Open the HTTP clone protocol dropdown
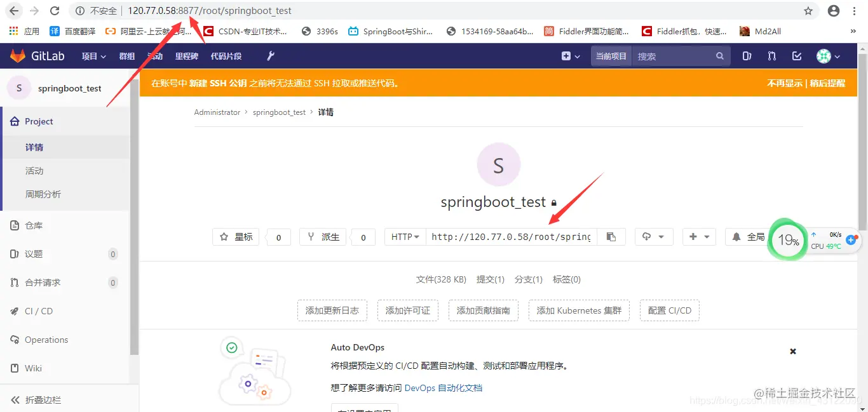Screen dimensions: 868x412 coord(404,236)
